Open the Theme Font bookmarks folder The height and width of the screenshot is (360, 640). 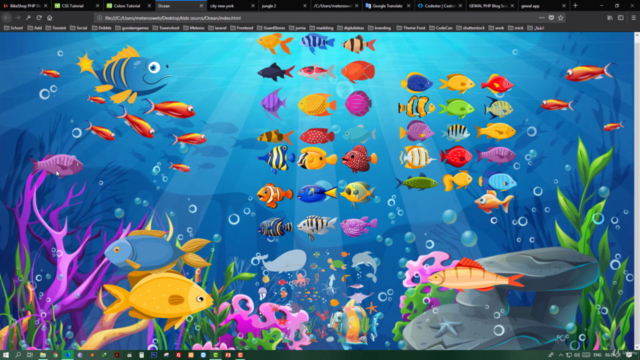(411, 28)
